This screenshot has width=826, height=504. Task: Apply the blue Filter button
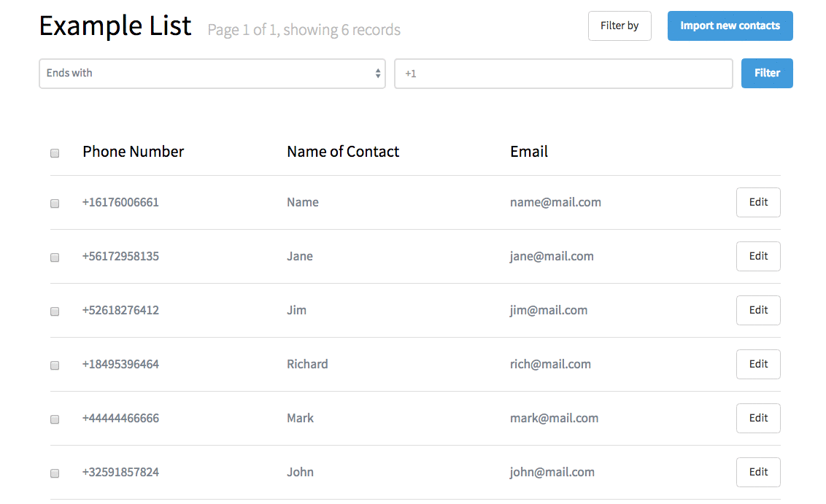pos(766,73)
